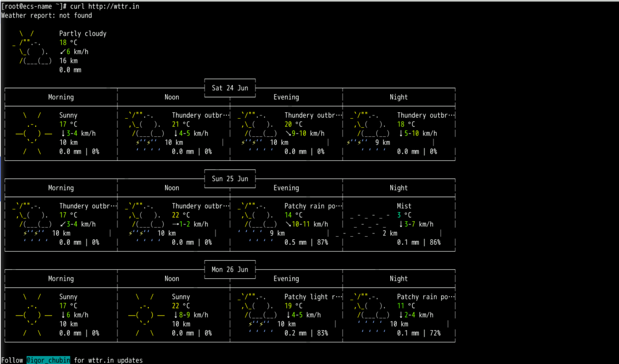619x364 pixels.
Task: Click the "0.2 mm | 83%" precipitation value
Action: [306, 333]
